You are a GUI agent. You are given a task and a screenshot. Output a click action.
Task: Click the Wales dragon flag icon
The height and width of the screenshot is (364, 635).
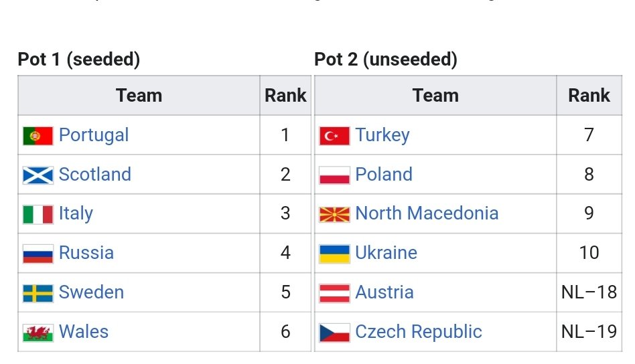(x=38, y=333)
